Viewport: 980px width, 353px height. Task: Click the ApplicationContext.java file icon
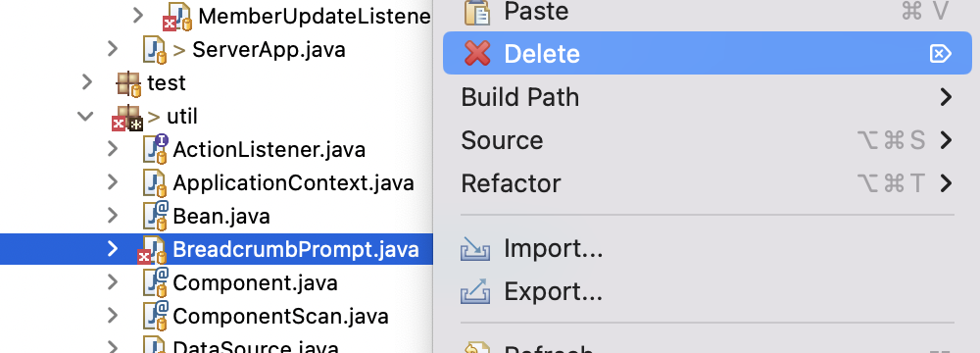(155, 182)
